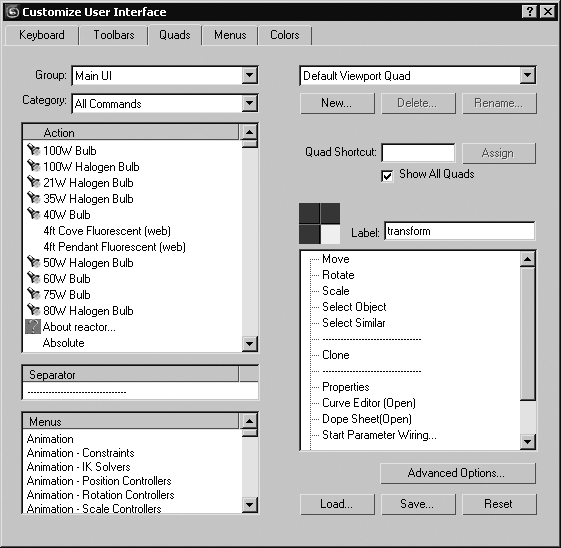The image size is (561, 548).
Task: Select Start Parameter Wiring... entry
Action: point(379,435)
